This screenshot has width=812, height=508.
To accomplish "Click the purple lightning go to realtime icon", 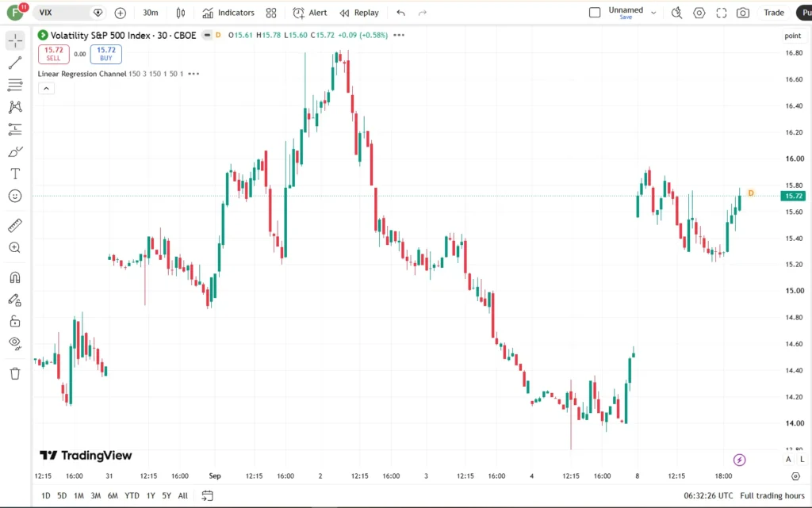I will coord(740,460).
